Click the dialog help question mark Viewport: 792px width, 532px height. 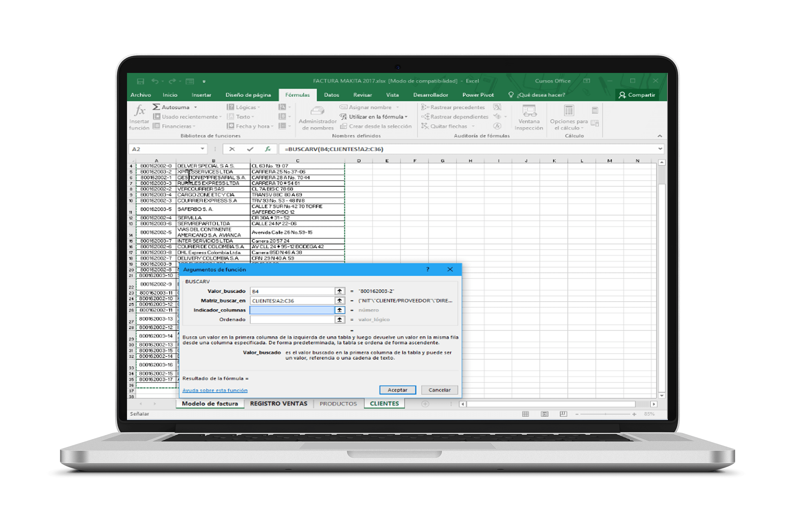[x=428, y=269]
